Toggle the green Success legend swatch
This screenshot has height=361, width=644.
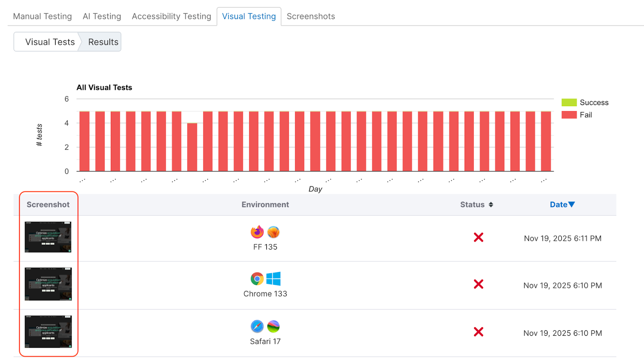click(569, 103)
